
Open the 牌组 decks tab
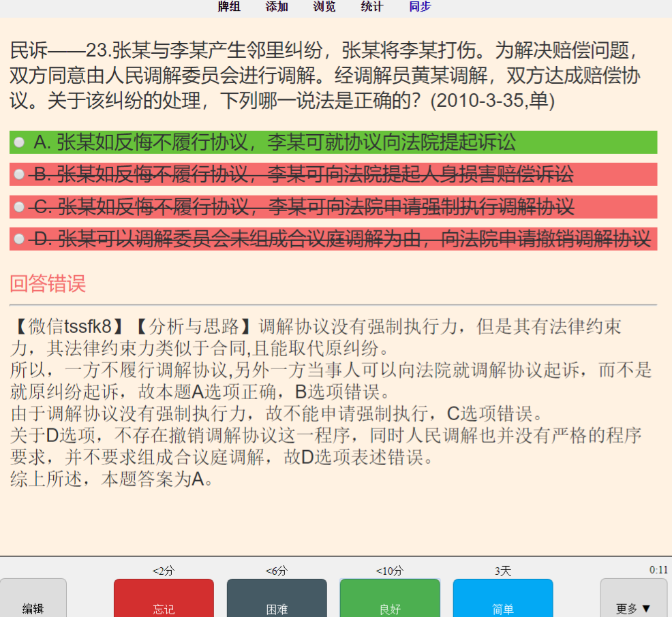(x=229, y=6)
